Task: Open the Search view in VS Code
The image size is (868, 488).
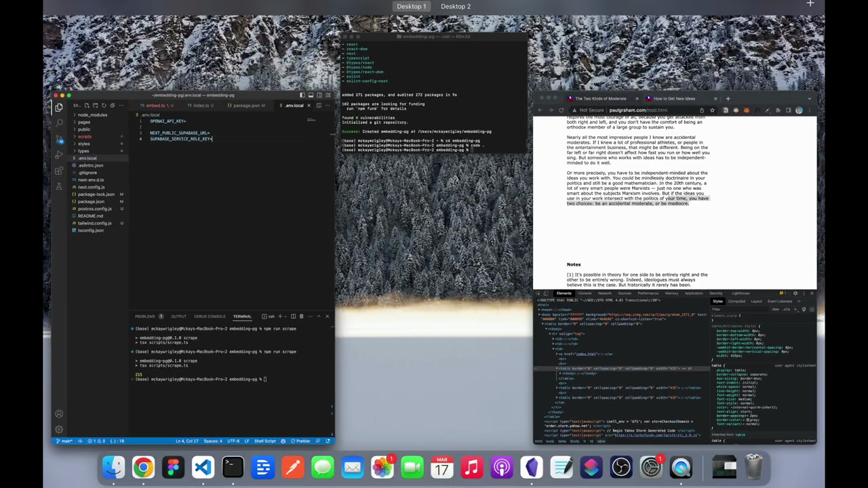Action: point(59,123)
